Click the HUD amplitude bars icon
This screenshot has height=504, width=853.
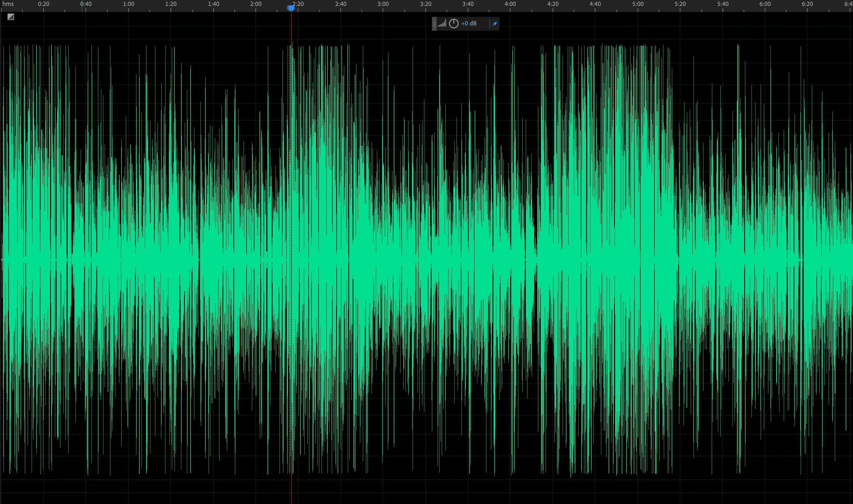442,24
